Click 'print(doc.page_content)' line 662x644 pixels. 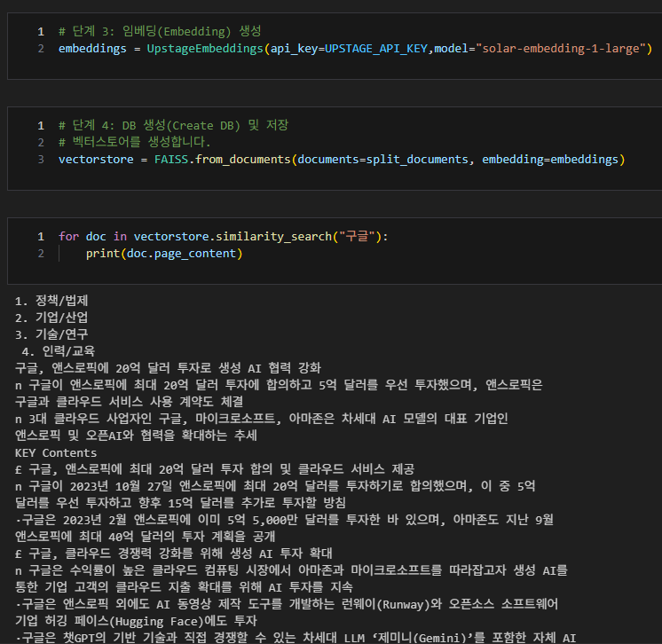[164, 254]
